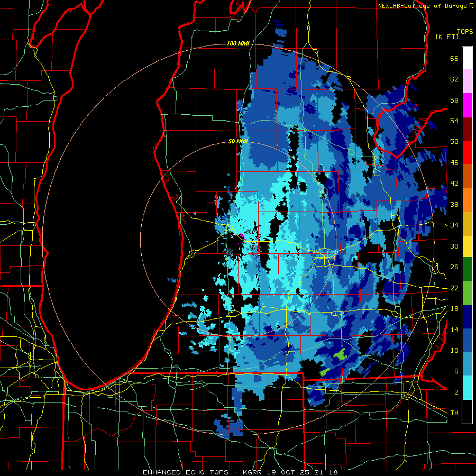
Task: Click the light green 26 kft swatch
Action: click(x=467, y=293)
